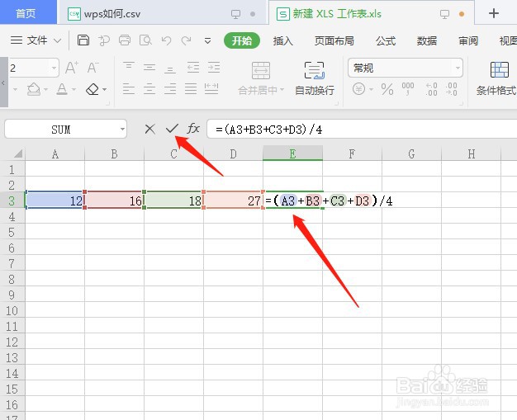
Task: Click cell D3 containing 27
Action: 233,201
